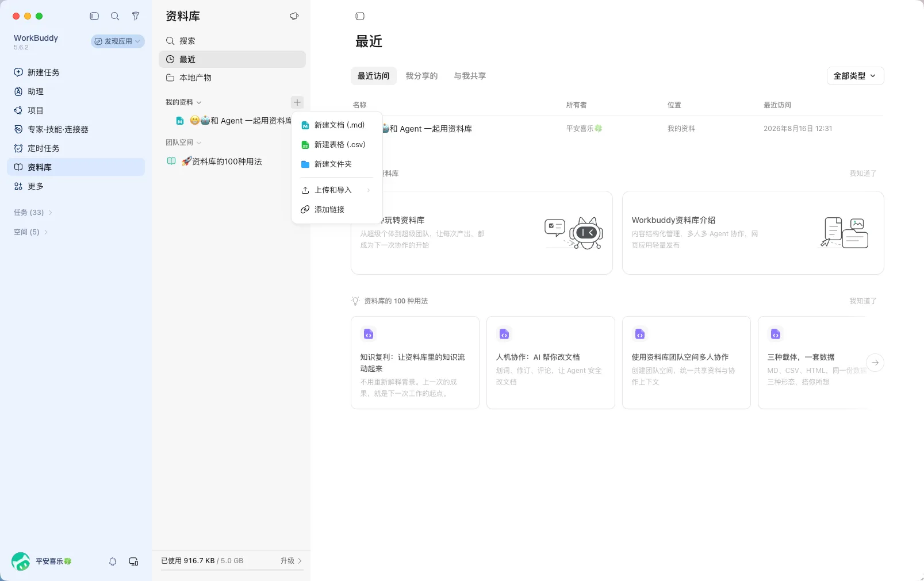
Task: Open the 使用资料库团队空间多人协作 card
Action: (x=686, y=363)
